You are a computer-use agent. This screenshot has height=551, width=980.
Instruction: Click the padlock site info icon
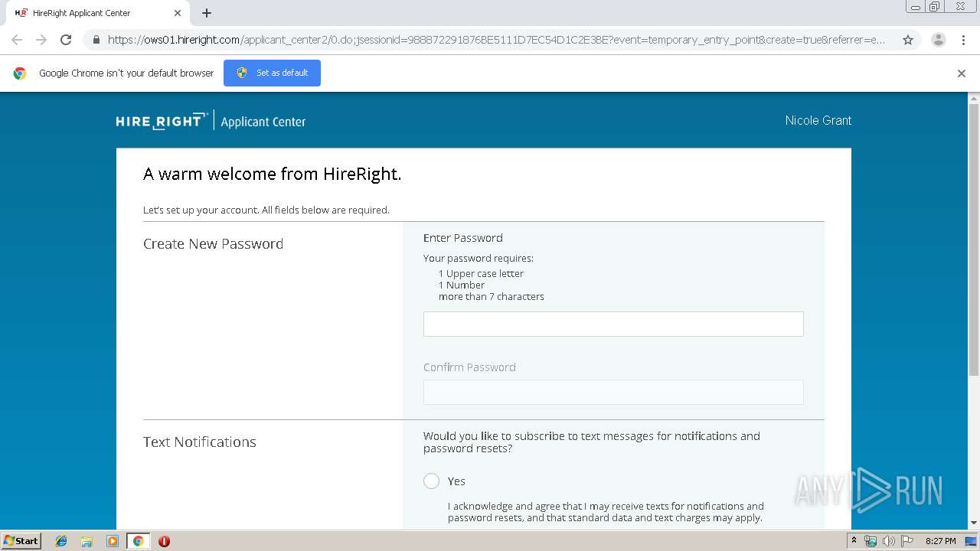(96, 40)
